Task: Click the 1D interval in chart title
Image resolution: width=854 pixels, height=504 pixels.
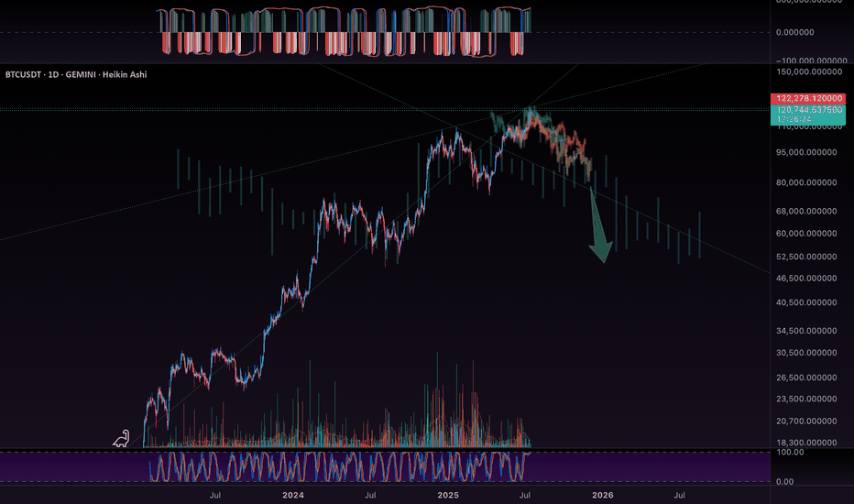Action: click(x=53, y=74)
